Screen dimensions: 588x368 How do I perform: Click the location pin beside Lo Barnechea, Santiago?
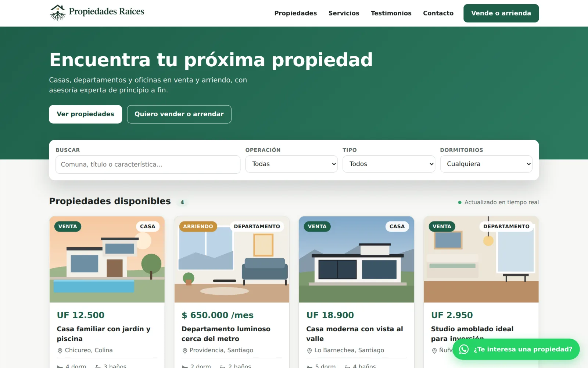pos(309,351)
